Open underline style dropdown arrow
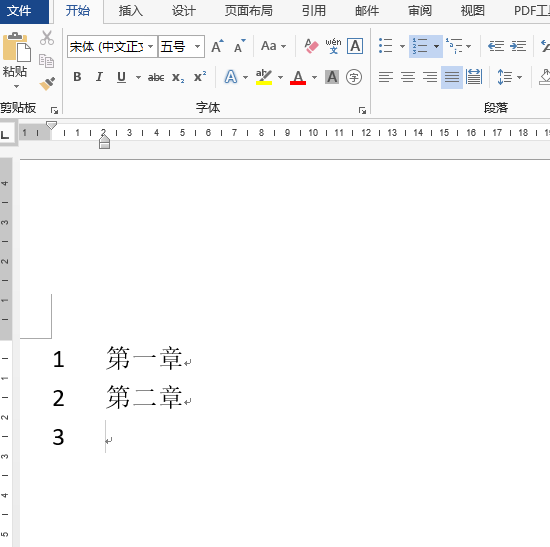This screenshot has height=547, width=550. 139,77
